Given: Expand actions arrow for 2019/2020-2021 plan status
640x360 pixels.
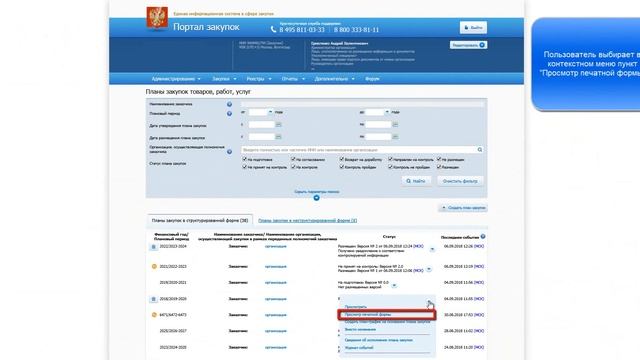Looking at the screenshot, I should point(394,285).
